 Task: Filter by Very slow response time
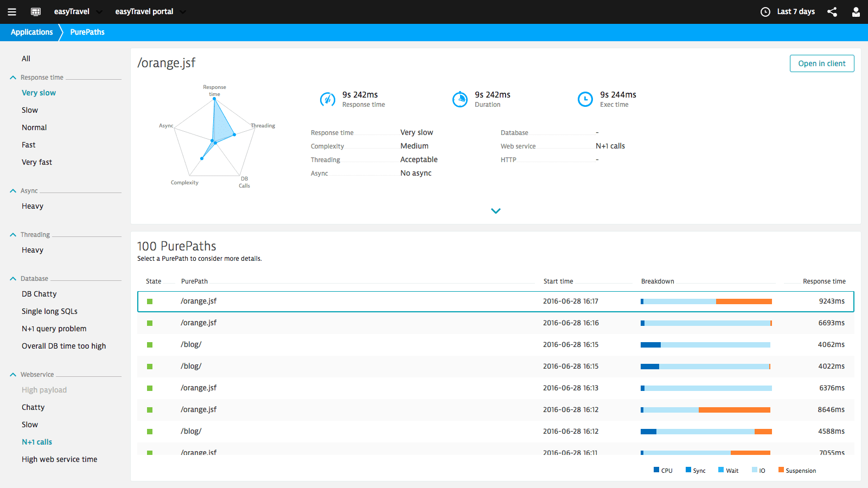pos(39,93)
